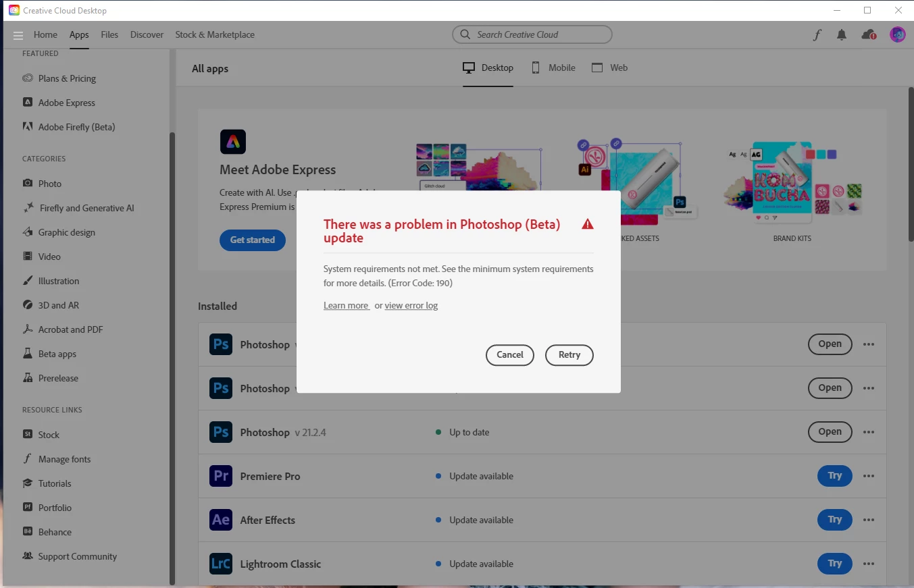
Task: Select the 3D and AR category
Action: click(51, 305)
